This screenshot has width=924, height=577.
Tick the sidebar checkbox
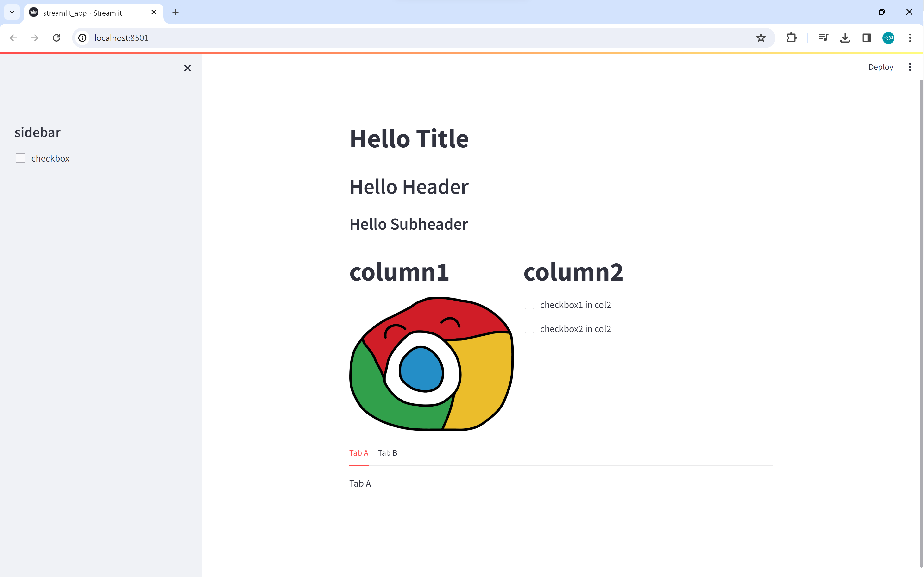coord(21,158)
